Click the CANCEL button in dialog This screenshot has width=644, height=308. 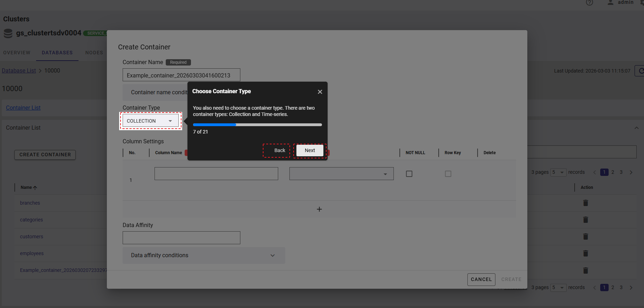[481, 279]
